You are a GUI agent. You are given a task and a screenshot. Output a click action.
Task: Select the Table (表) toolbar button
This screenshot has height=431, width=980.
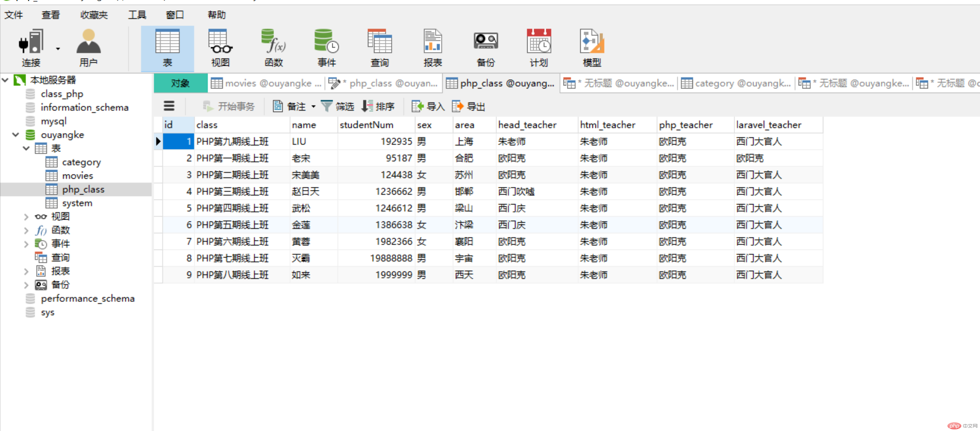tap(167, 49)
